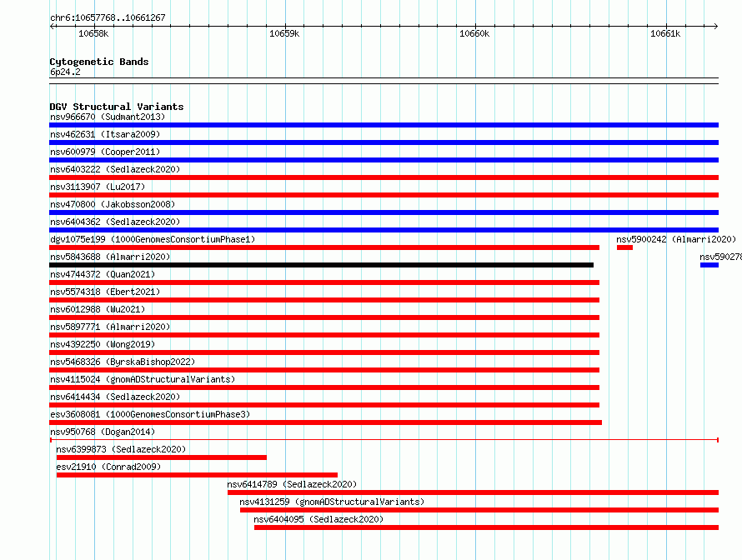Click the chr6:10657768..10661267 region label
742x560 pixels.
[x=108, y=17]
